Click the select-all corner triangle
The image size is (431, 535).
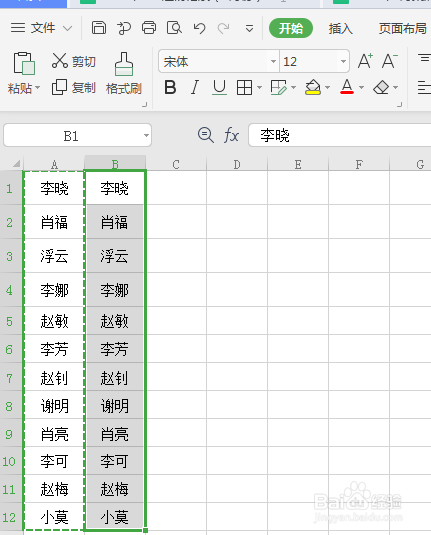coord(16,164)
